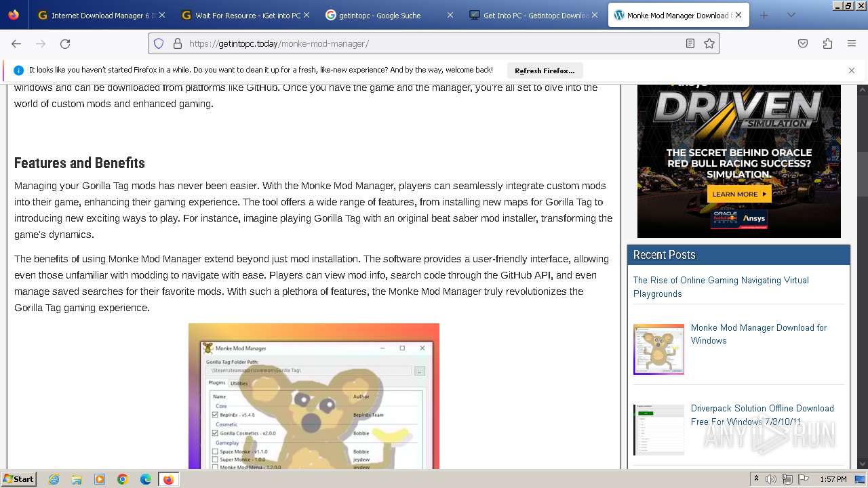This screenshot has width=868, height=488.
Task: Close the getintopc Google Suche tab
Action: point(450,15)
